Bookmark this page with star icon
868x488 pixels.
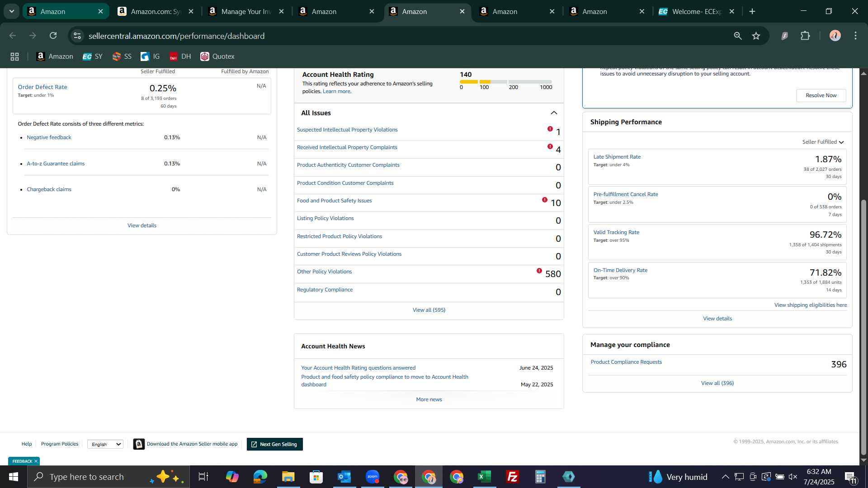point(756,36)
